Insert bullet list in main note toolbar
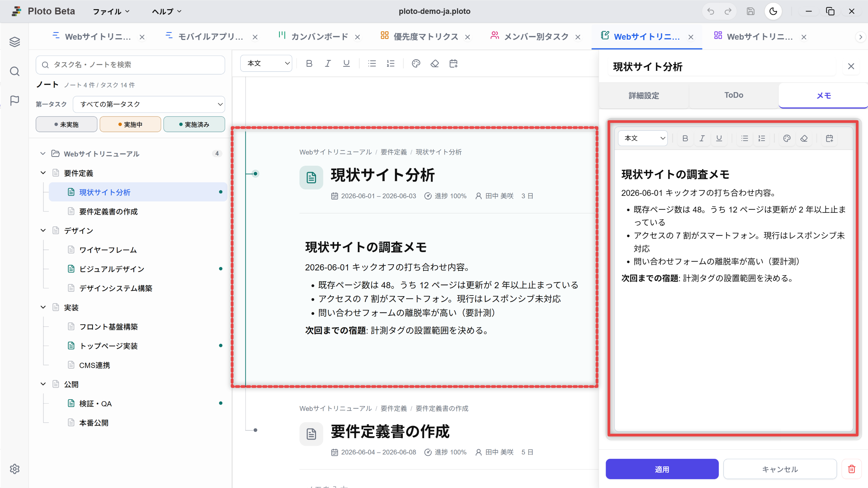Viewport: 868px width, 488px height. coord(372,63)
